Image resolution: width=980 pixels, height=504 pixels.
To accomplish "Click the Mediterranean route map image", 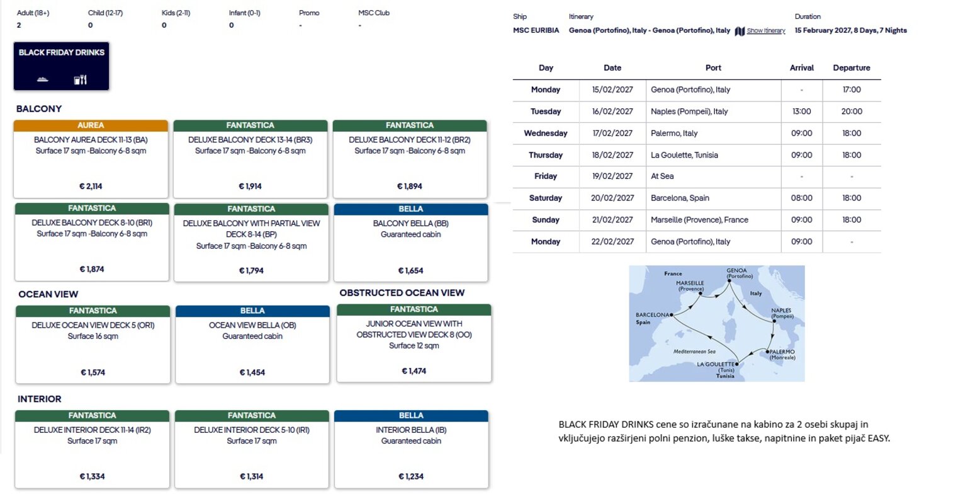I will 717,323.
